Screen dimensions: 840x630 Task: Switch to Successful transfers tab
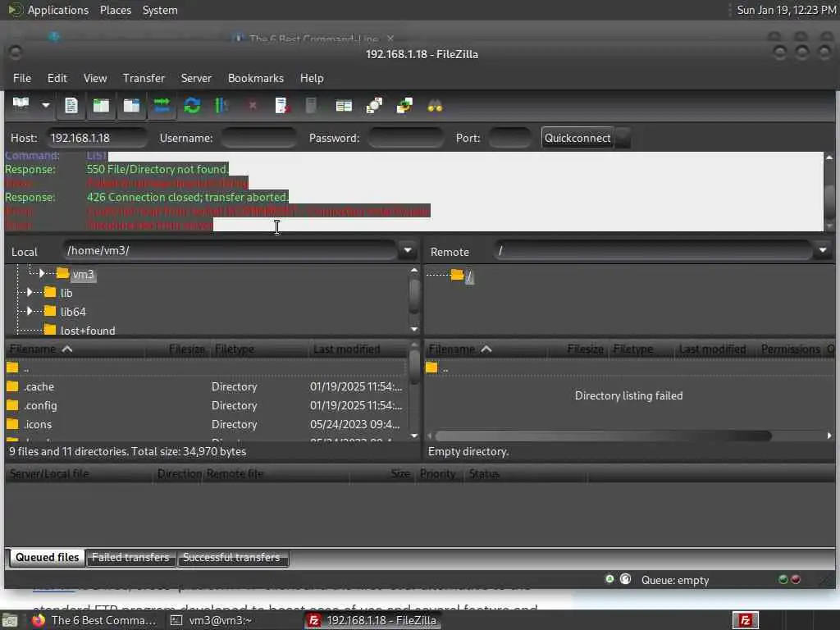pos(231,558)
